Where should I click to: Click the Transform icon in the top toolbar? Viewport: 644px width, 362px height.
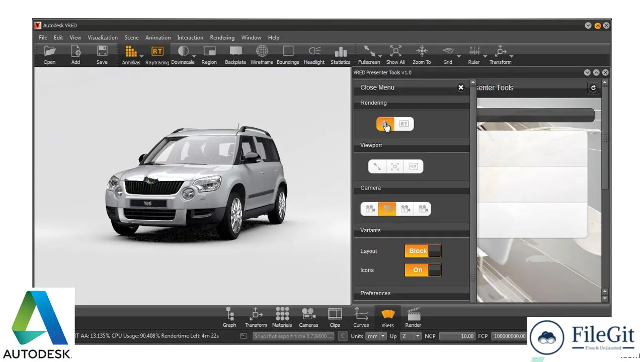(500, 55)
